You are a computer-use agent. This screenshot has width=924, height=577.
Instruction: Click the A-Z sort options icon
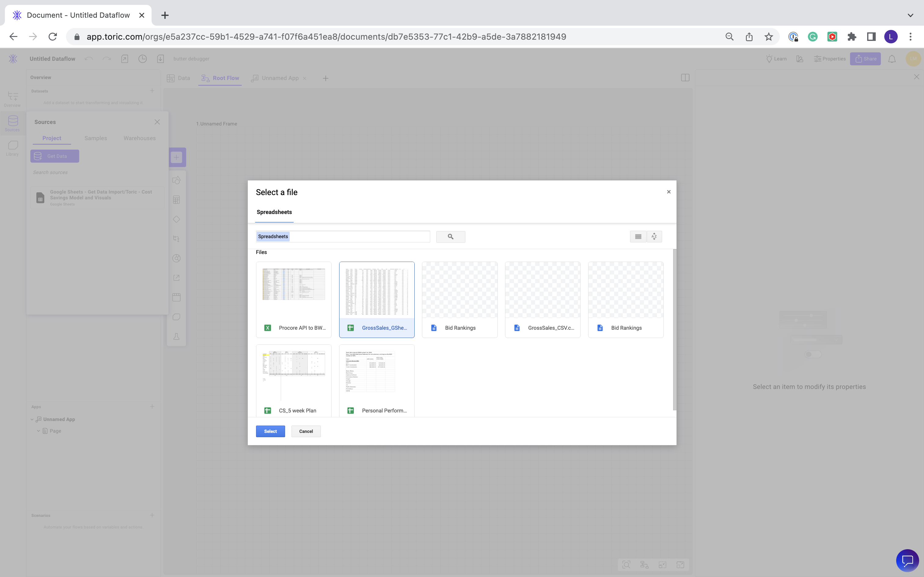(x=654, y=237)
